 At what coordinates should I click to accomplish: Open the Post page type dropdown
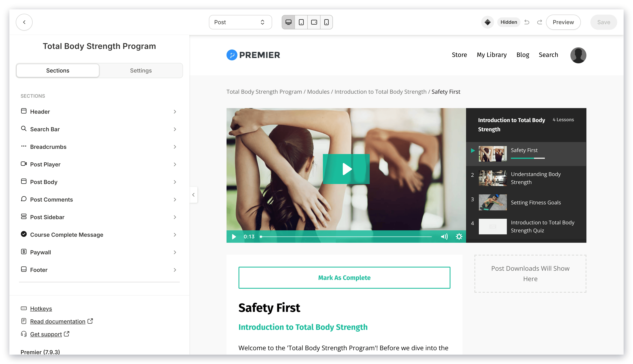click(x=240, y=22)
